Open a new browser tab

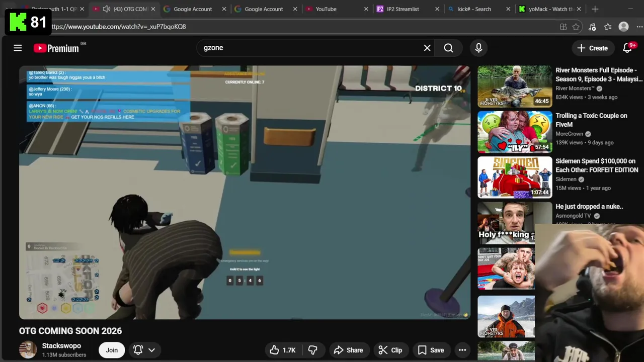pyautogui.click(x=595, y=9)
